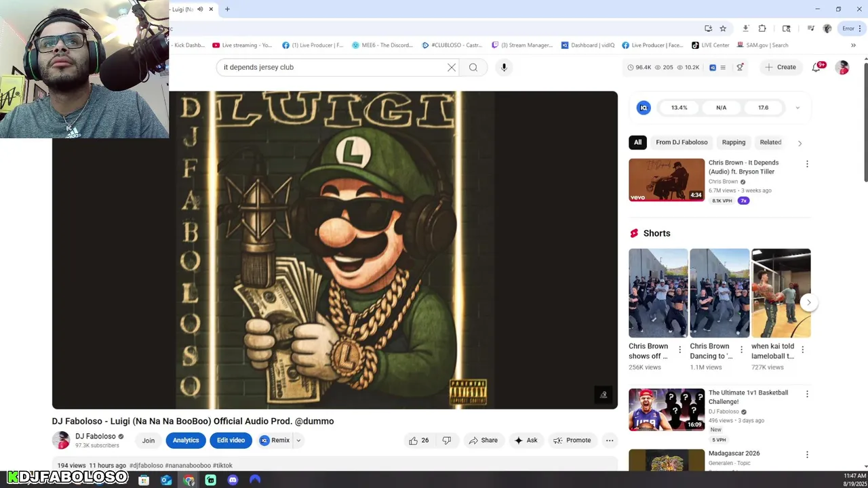The image size is (868, 488).
Task: Click the Share button
Action: click(x=483, y=441)
